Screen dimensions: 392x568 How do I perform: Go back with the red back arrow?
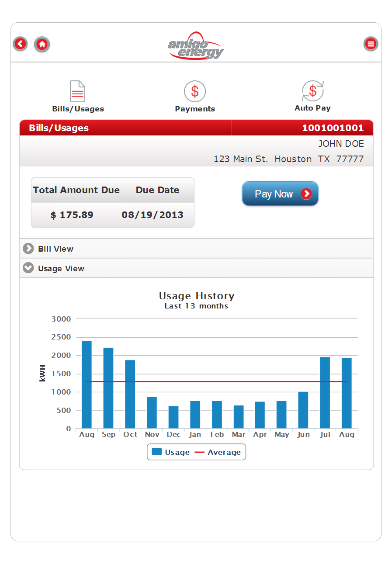[x=21, y=44]
